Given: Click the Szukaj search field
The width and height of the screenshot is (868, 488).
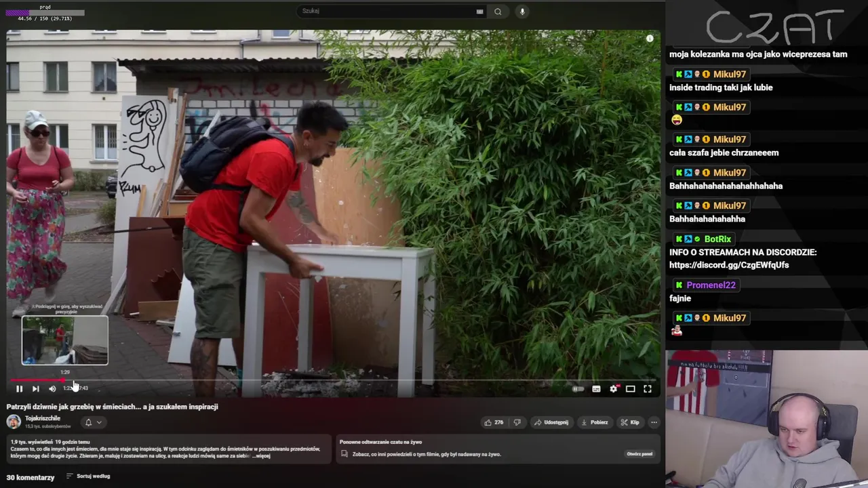Looking at the screenshot, I should (x=385, y=11).
